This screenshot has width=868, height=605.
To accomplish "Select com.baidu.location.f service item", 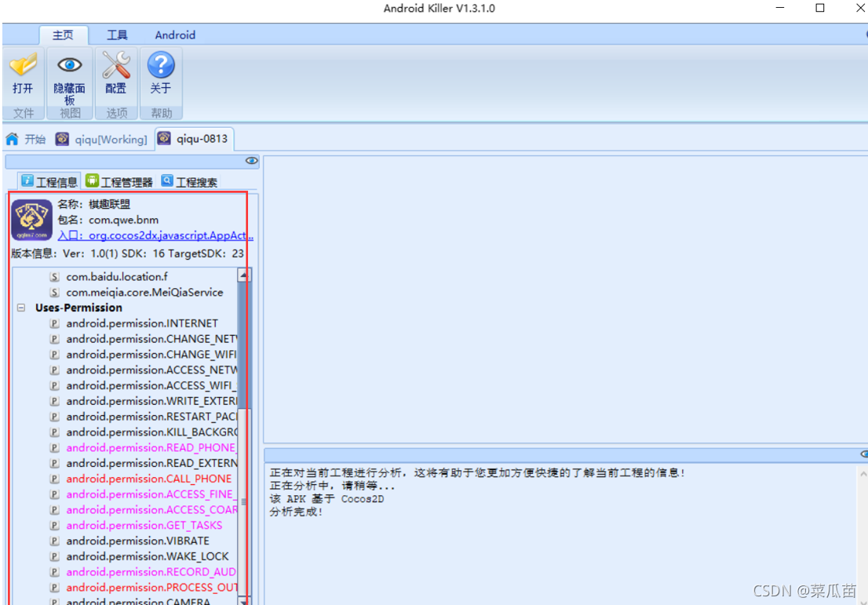I will [117, 276].
